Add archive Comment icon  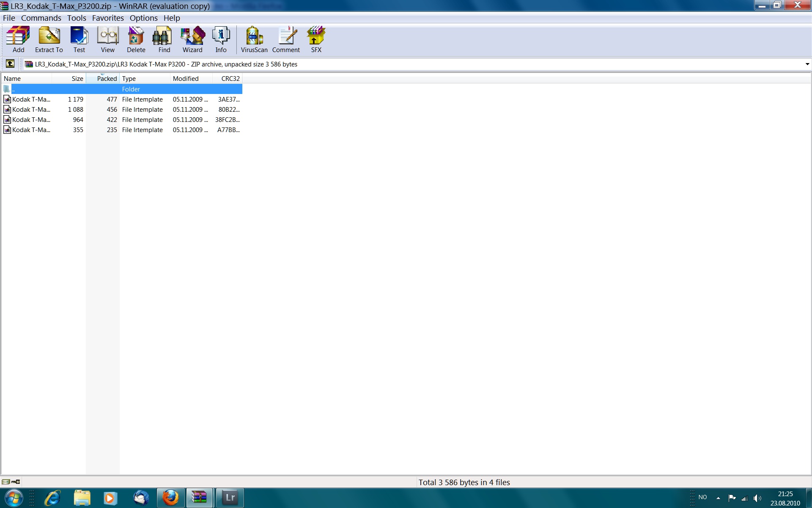pos(286,39)
